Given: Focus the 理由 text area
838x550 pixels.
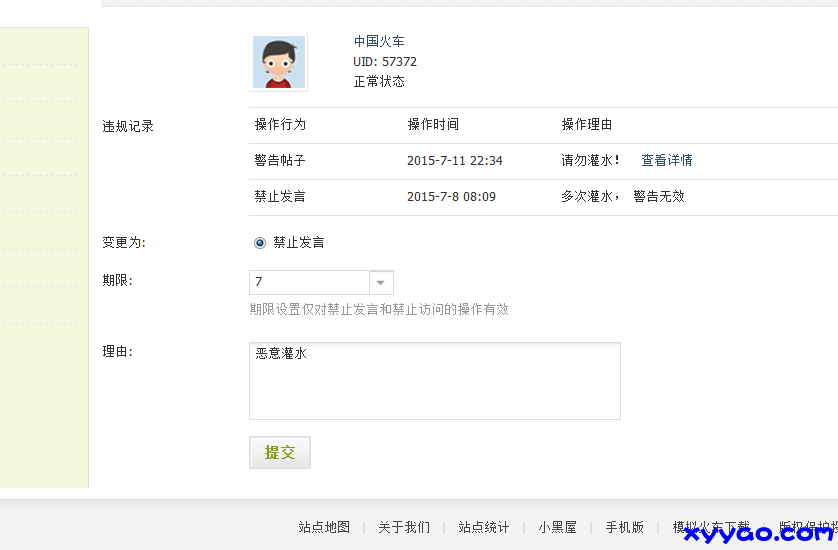Looking at the screenshot, I should 434,381.
